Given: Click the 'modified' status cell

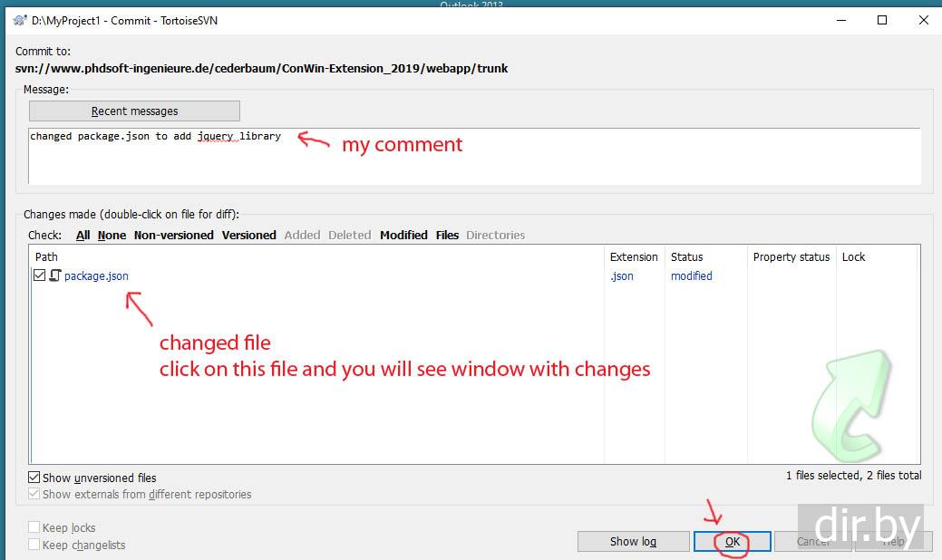Looking at the screenshot, I should coord(692,276).
